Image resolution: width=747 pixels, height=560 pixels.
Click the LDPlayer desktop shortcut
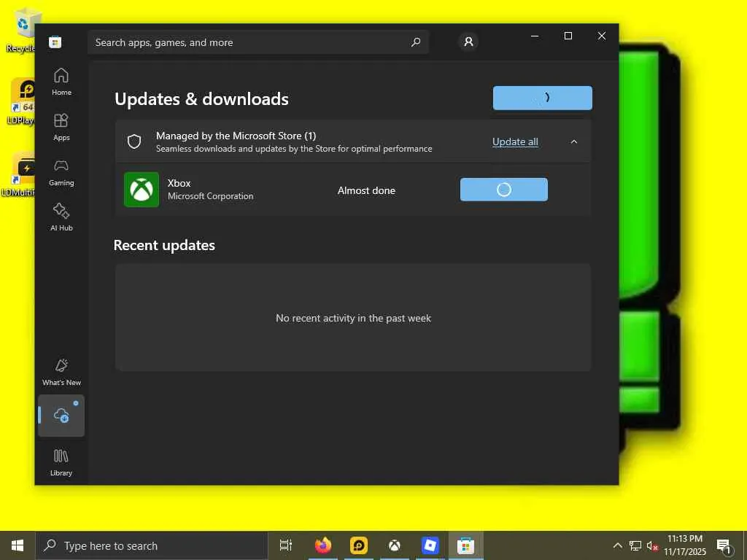pyautogui.click(x=21, y=102)
